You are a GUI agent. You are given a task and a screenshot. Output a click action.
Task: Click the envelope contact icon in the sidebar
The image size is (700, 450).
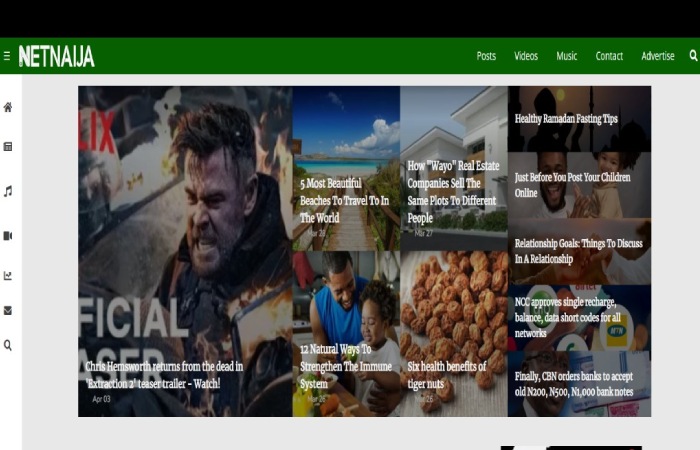[8, 311]
